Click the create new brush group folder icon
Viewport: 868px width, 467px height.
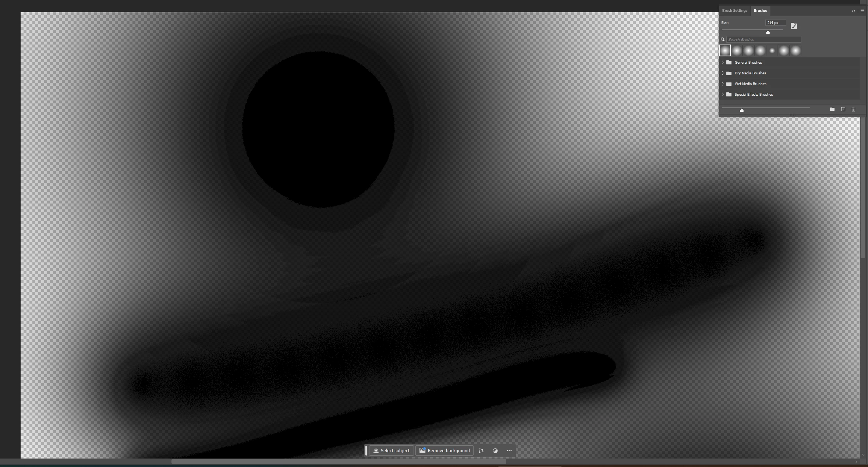pos(832,109)
